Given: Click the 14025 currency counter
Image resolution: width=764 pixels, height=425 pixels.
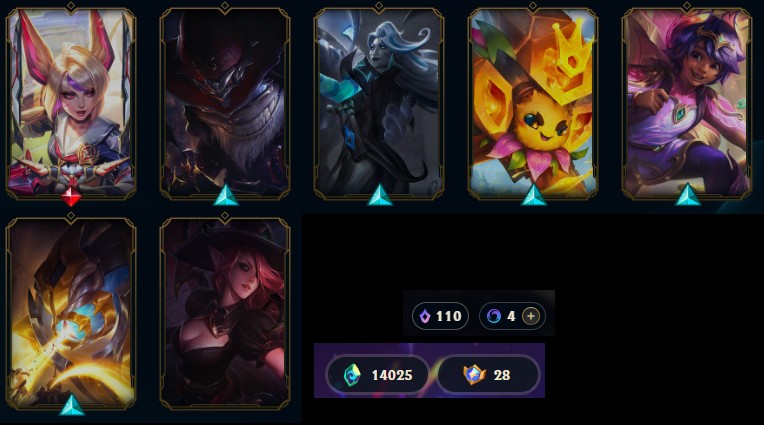Looking at the screenshot, I should [x=378, y=375].
